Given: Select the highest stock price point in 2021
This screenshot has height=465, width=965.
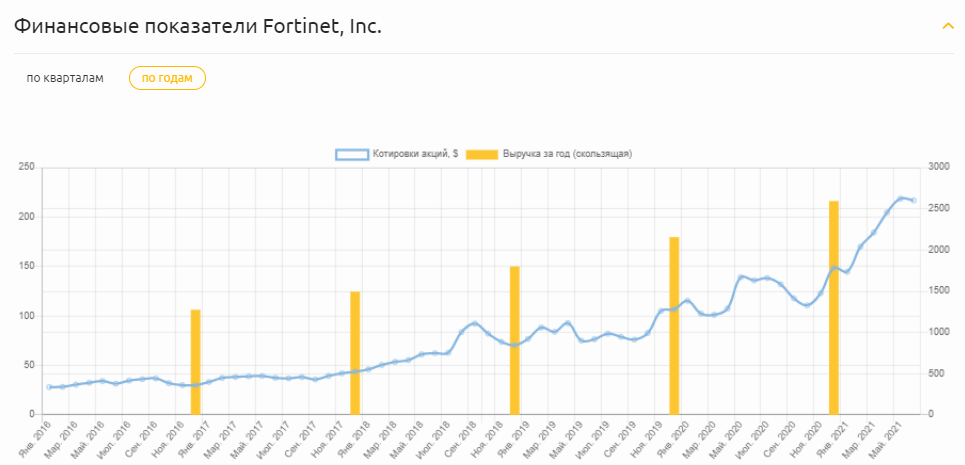Looking at the screenshot, I should click(x=900, y=198).
